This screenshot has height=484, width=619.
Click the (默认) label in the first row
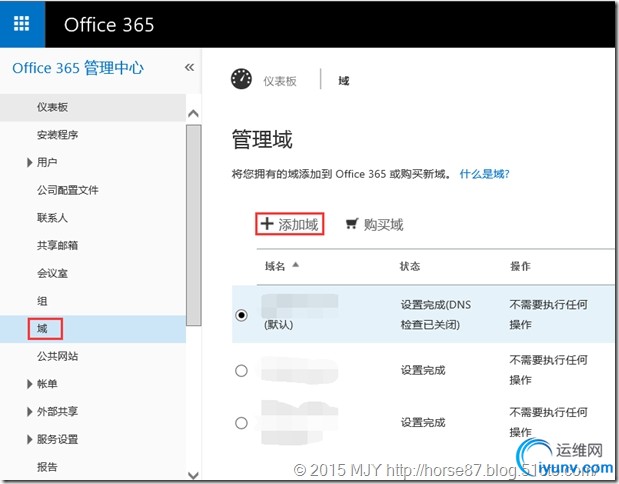tap(279, 325)
